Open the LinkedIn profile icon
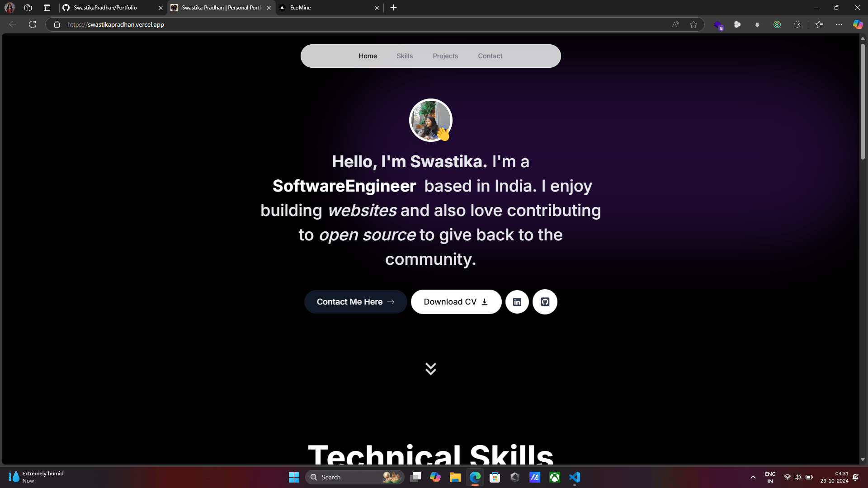Image resolution: width=868 pixels, height=488 pixels. (517, 302)
